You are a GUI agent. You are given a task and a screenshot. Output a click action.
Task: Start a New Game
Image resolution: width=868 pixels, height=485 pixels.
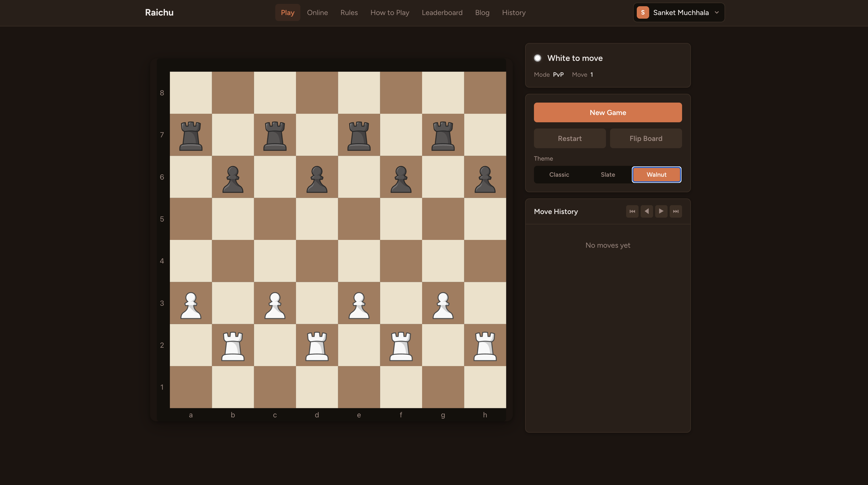pyautogui.click(x=608, y=113)
